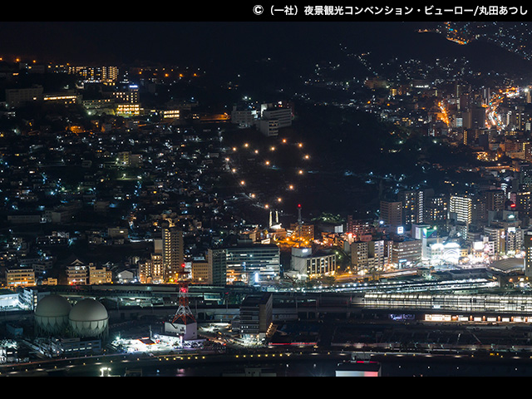Click the thin red-lit mast near the church

click(x=299, y=213)
